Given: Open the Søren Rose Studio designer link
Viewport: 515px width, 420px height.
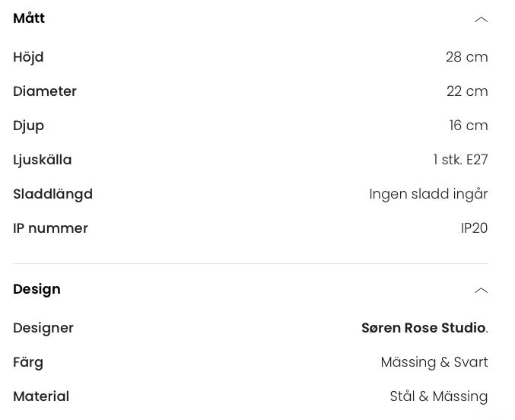Looking at the screenshot, I should click(423, 328).
